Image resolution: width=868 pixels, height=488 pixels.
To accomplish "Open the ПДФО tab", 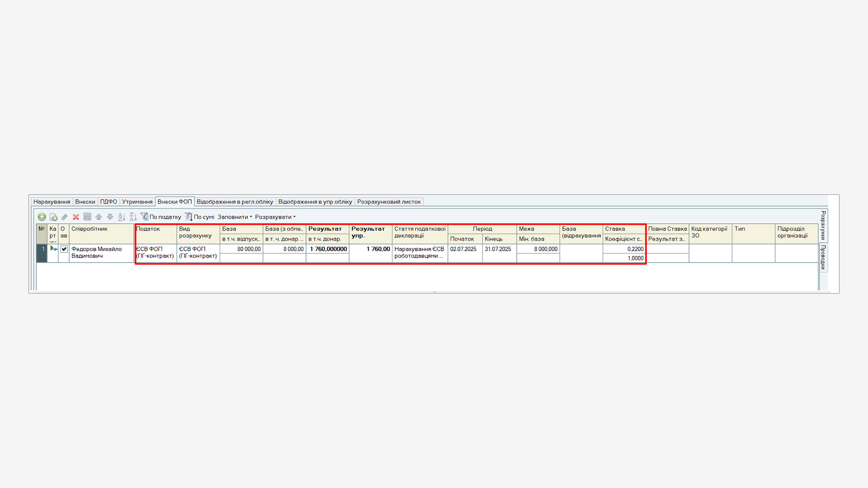I will point(108,202).
